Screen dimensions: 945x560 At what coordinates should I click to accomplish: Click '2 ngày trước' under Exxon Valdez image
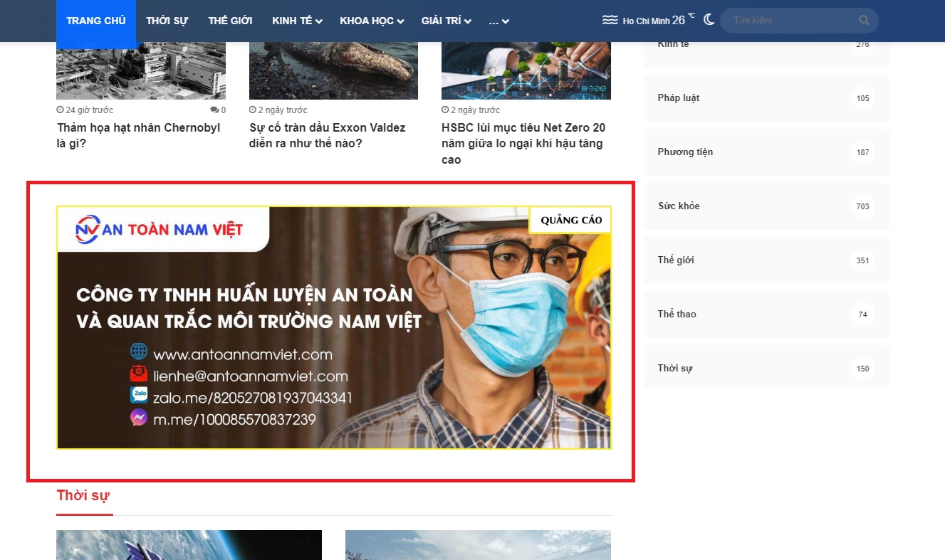278,110
